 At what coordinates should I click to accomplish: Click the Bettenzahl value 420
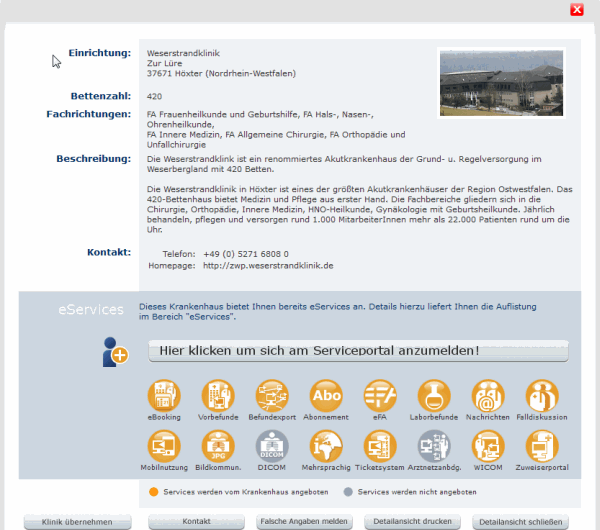pos(154,96)
